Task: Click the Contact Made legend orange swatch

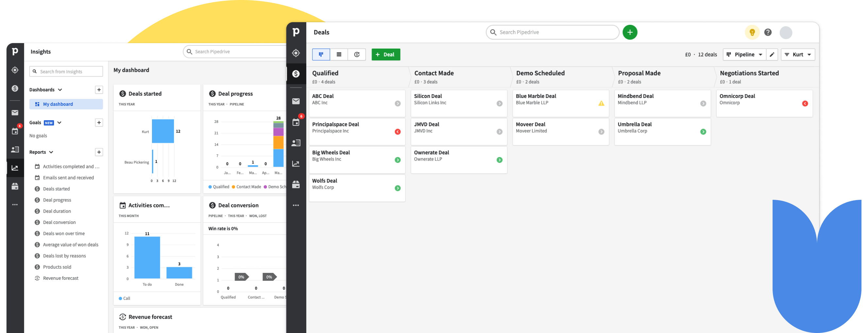Action: [x=233, y=187]
